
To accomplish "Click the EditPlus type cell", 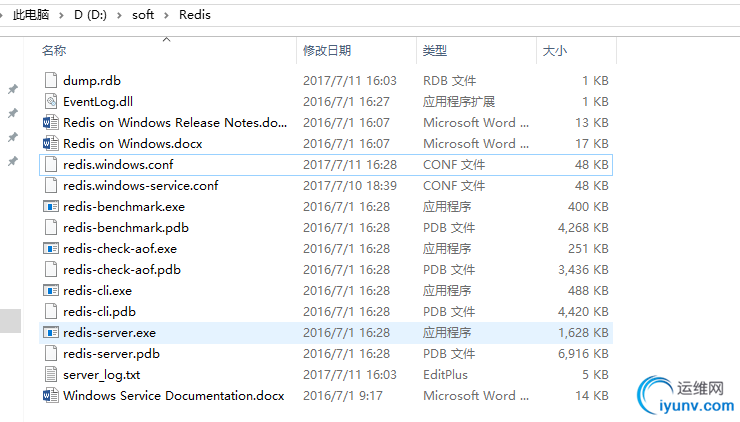I will click(445, 375).
